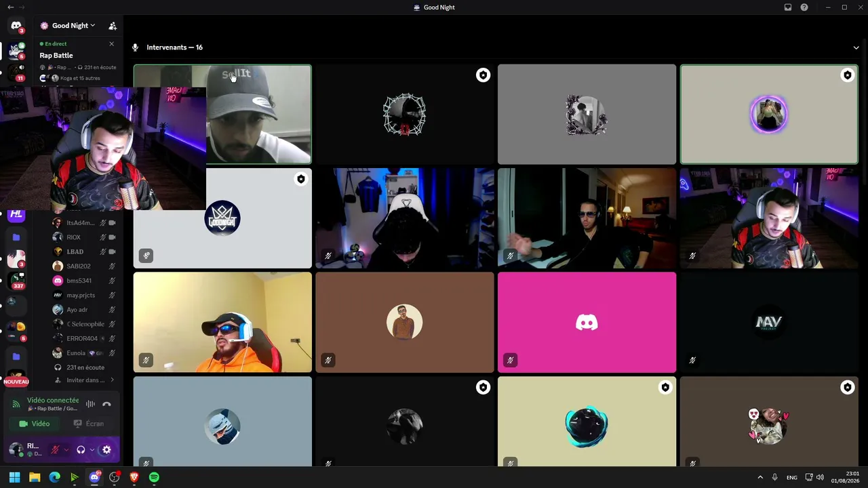The width and height of the screenshot is (868, 488).
Task: Jump to NOUVEAU unread servers
Action: (x=16, y=382)
